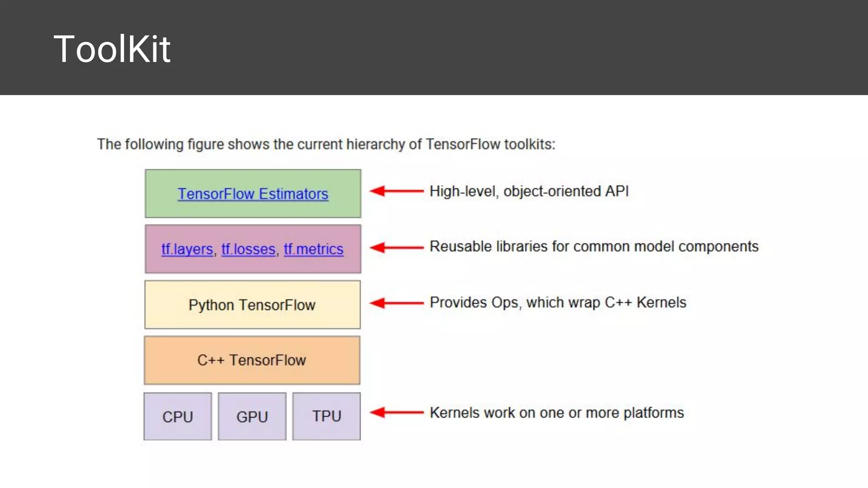Click red arrow pointing at TPU box

(x=396, y=412)
